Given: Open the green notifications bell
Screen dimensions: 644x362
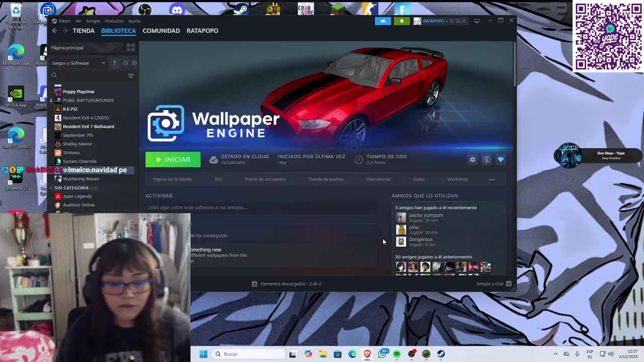Looking at the screenshot, I should [x=401, y=21].
